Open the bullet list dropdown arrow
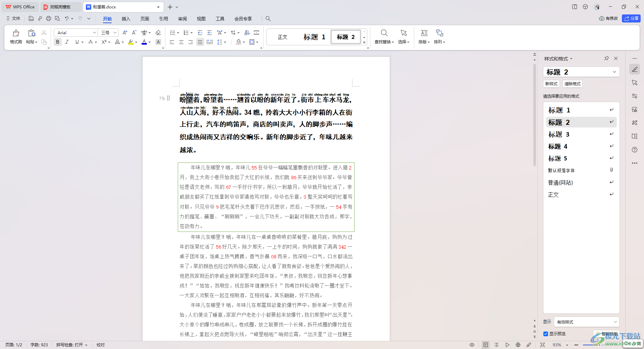The image size is (644, 349). click(178, 33)
